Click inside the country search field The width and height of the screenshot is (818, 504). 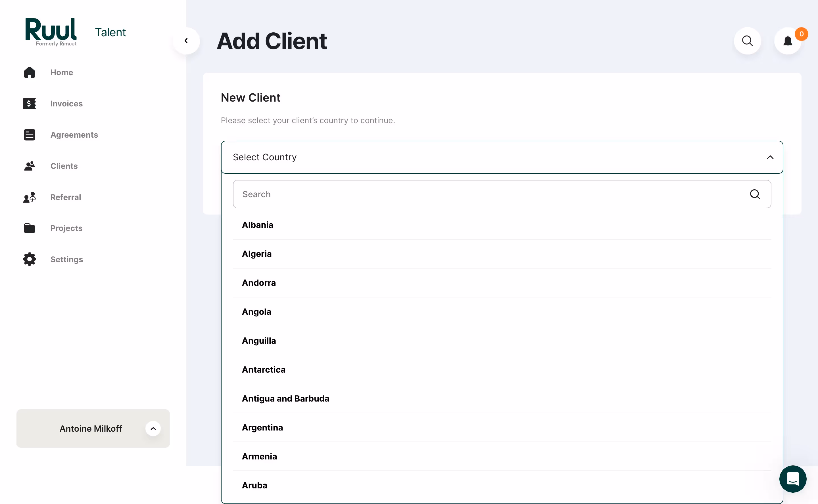click(x=400, y=194)
